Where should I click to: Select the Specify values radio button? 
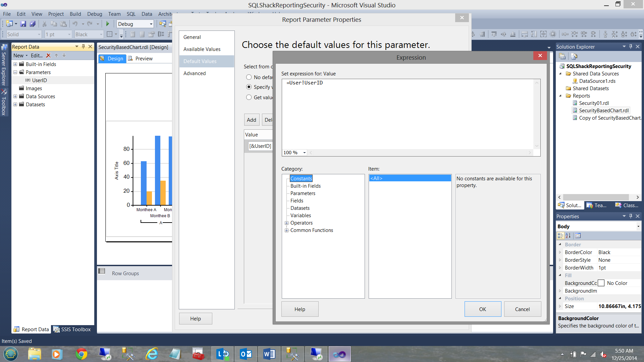[x=249, y=87]
